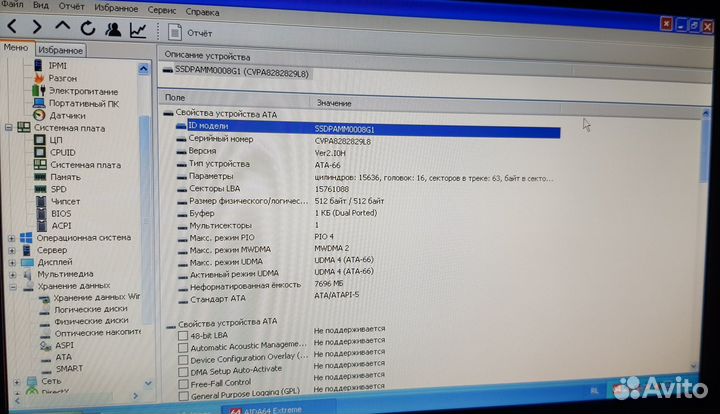Select CPUID tree item
This screenshot has height=414, width=720.
pyautogui.click(x=62, y=152)
